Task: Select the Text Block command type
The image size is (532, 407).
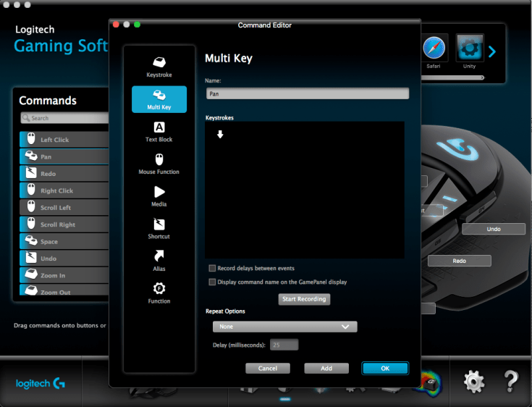Action: pyautogui.click(x=159, y=131)
